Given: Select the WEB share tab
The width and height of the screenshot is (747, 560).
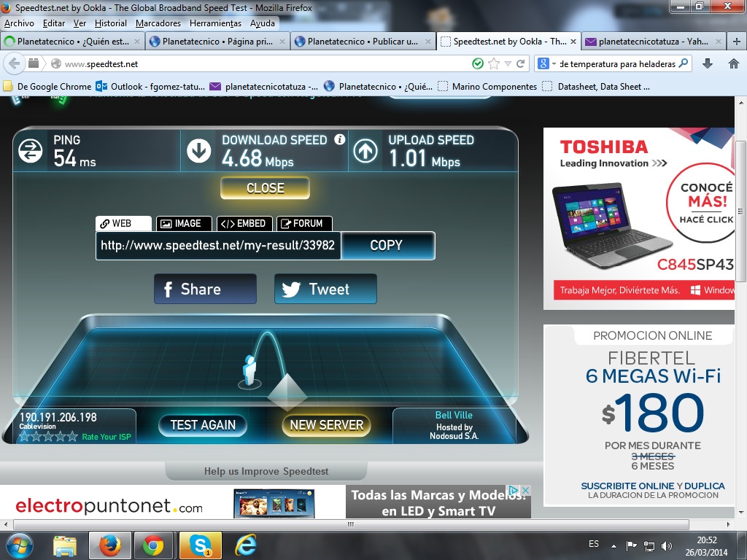Looking at the screenshot, I should (123, 223).
